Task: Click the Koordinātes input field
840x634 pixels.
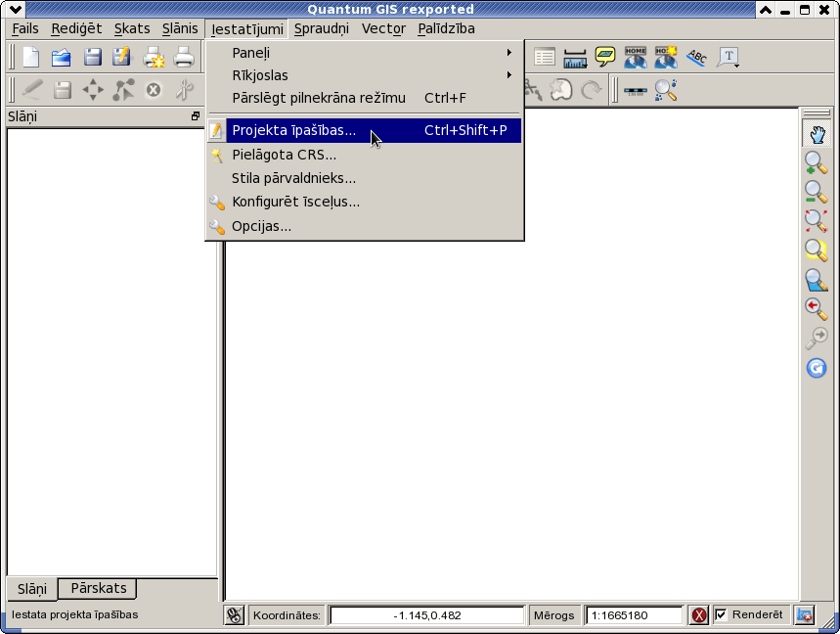Action: (427, 615)
